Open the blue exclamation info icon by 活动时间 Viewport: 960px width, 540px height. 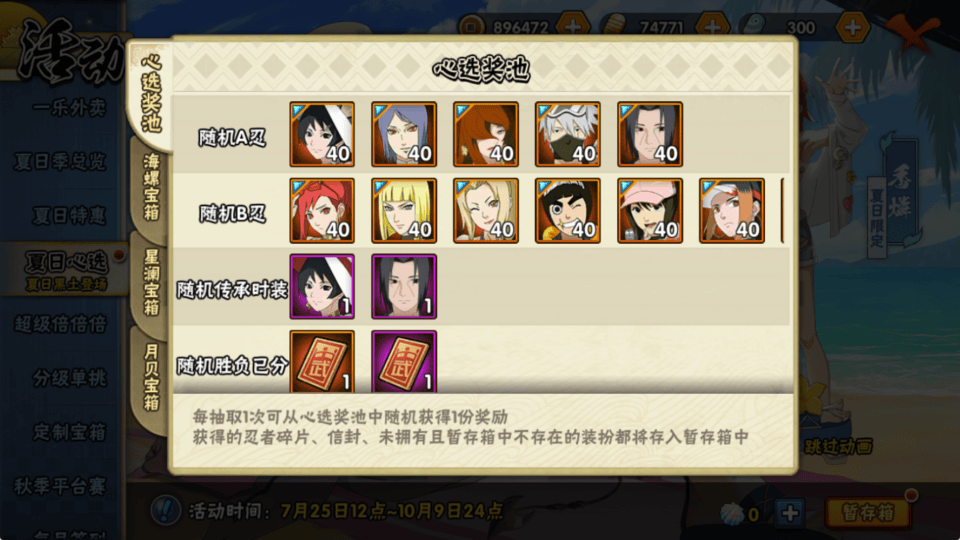tap(165, 510)
